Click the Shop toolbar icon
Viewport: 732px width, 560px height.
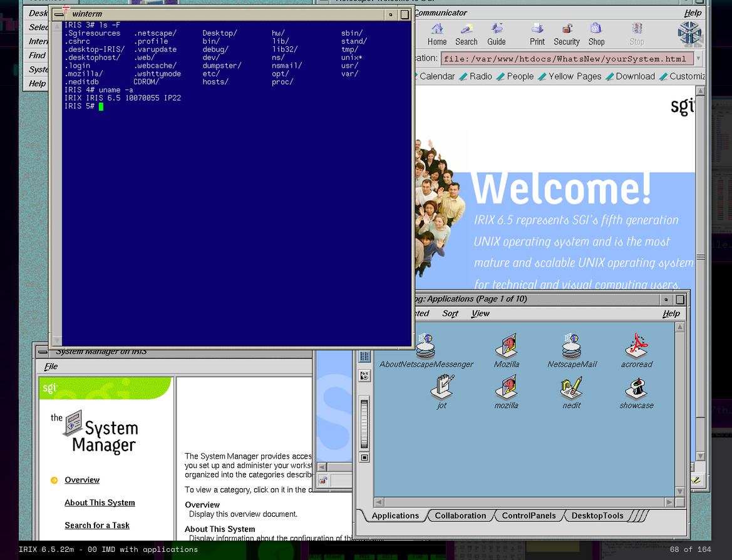(596, 34)
